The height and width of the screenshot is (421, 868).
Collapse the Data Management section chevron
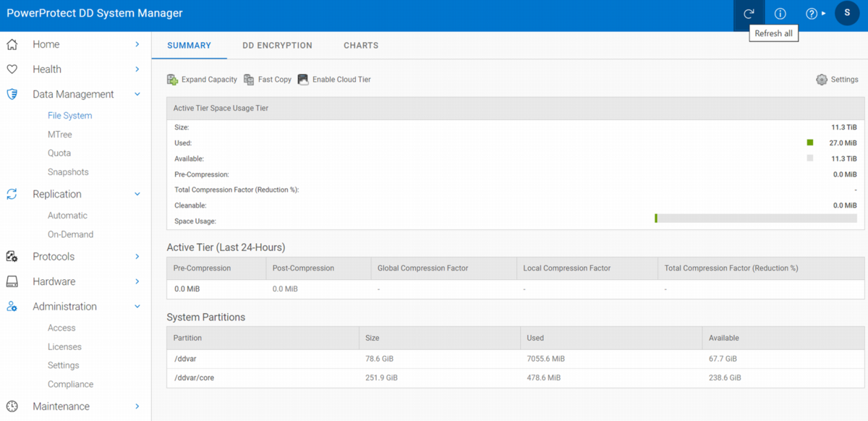tap(137, 94)
